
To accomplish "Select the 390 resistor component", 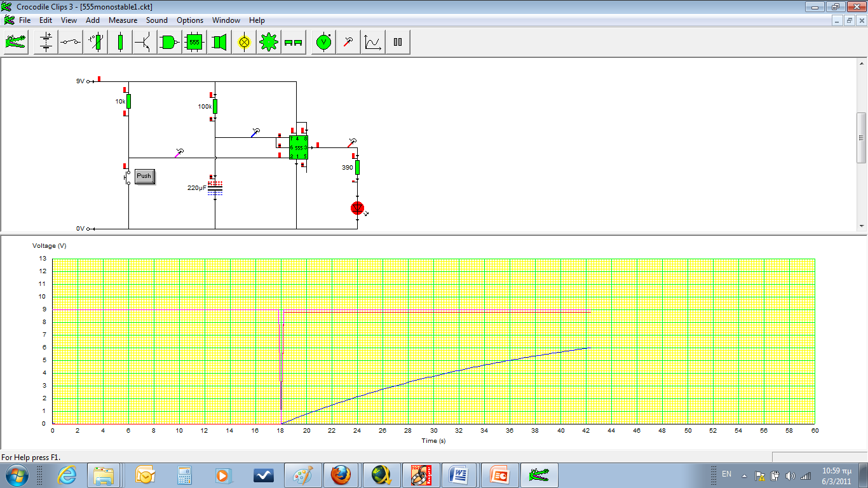I will [x=357, y=167].
